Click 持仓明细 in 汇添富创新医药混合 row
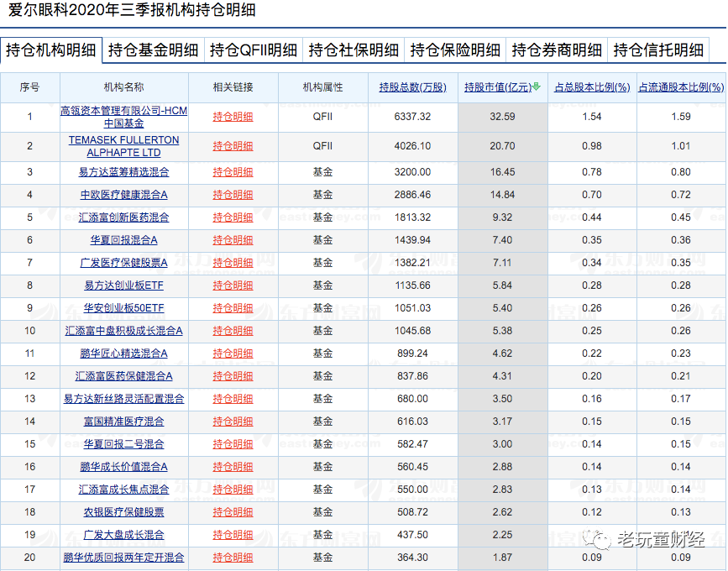Screen dimensions: 728x571 click(x=233, y=217)
